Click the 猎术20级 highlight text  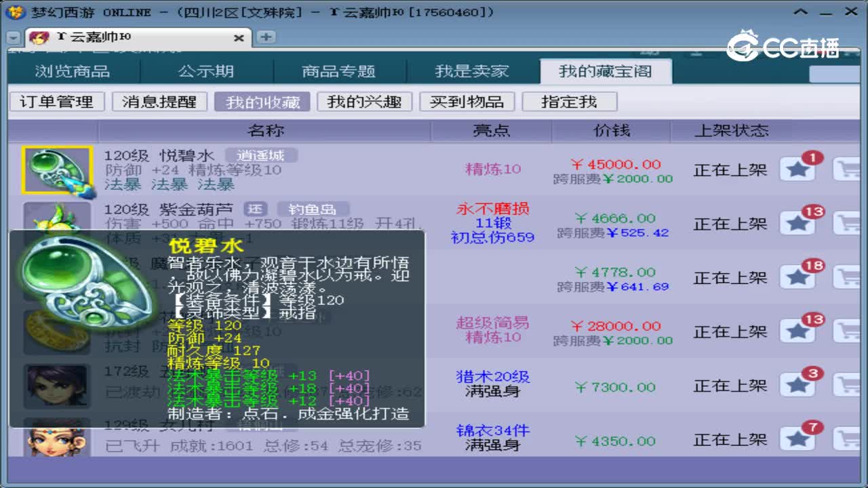(492, 376)
